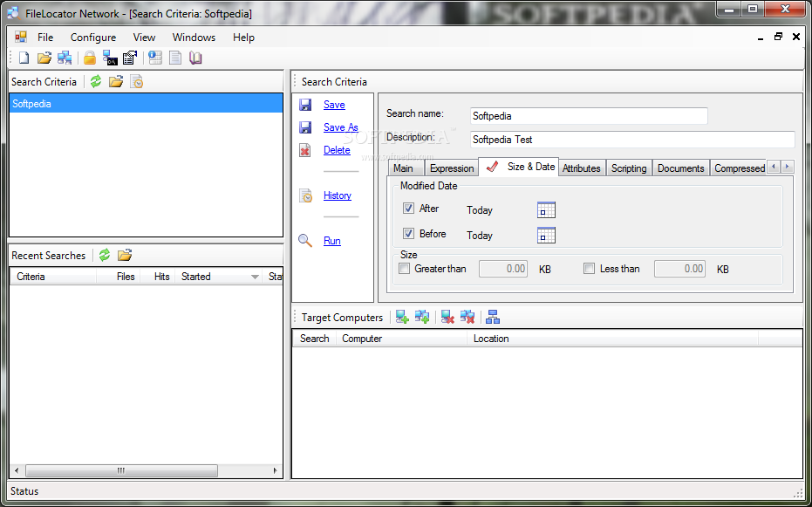This screenshot has width=812, height=507.
Task: Click the application logo icon beside File menu
Action: [x=21, y=38]
